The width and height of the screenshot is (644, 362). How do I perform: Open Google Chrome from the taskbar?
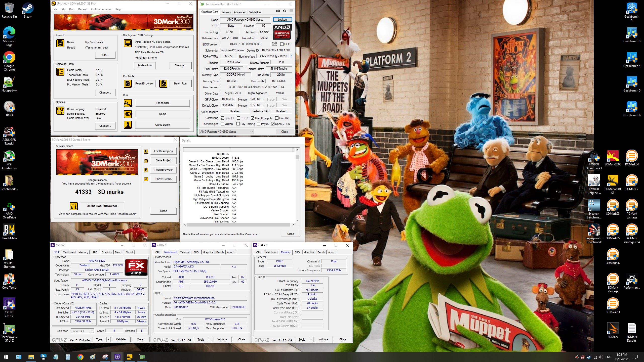[x=80, y=357]
